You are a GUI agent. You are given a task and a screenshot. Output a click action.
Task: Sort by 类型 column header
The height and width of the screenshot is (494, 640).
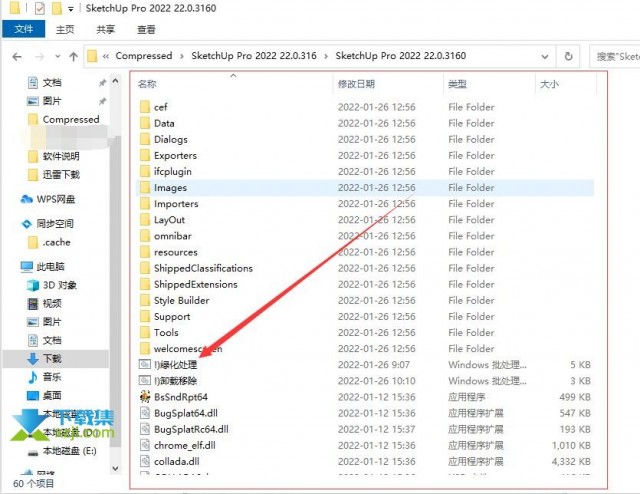(x=457, y=84)
